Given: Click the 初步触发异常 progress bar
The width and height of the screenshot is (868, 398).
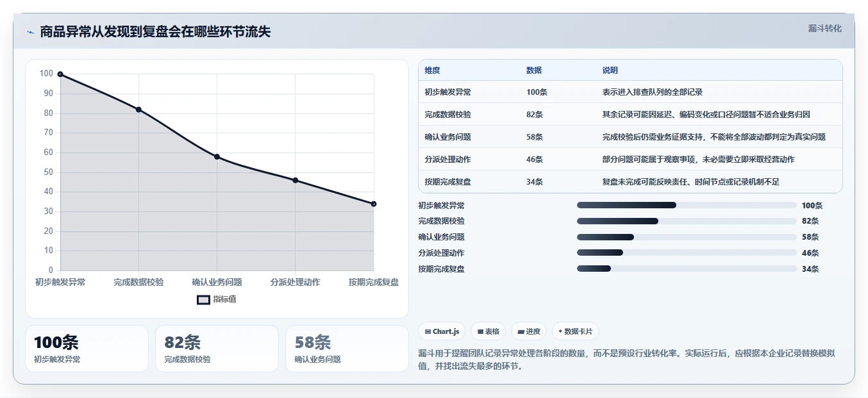Looking at the screenshot, I should (687, 205).
